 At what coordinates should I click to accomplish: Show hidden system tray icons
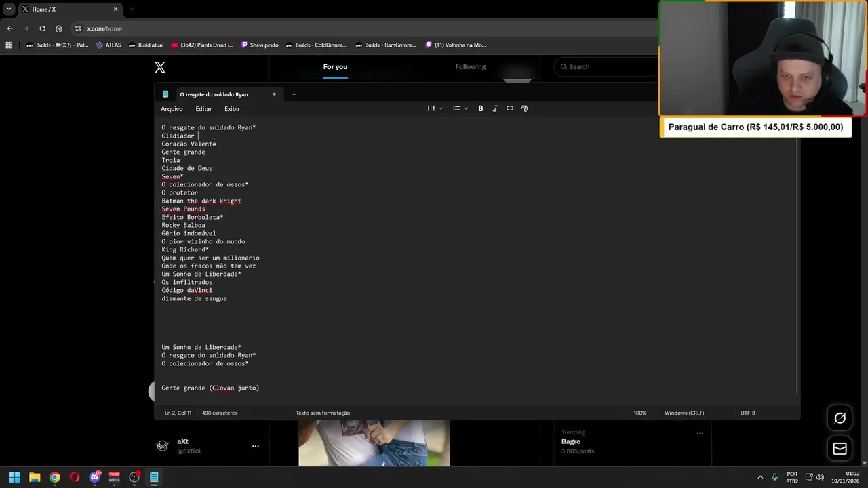(759, 477)
